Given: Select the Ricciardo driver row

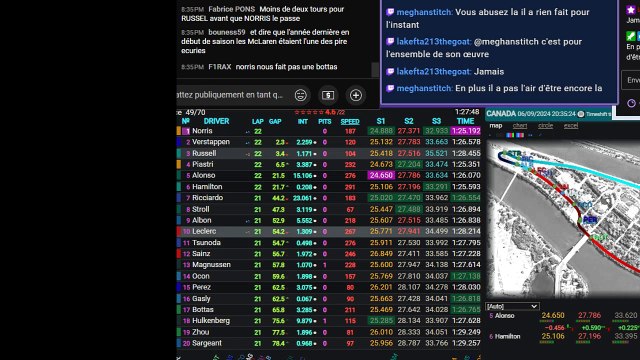Looking at the screenshot, I should coord(329,198).
